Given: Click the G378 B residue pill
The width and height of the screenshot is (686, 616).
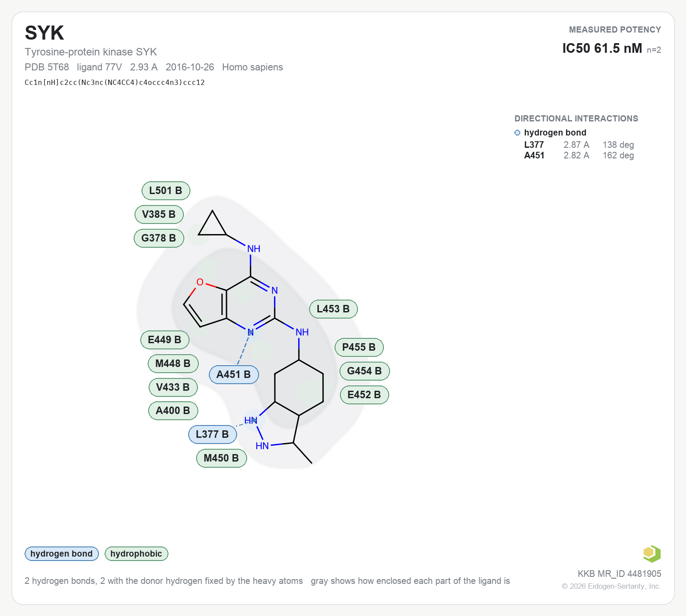Looking at the screenshot, I should coord(159,238).
